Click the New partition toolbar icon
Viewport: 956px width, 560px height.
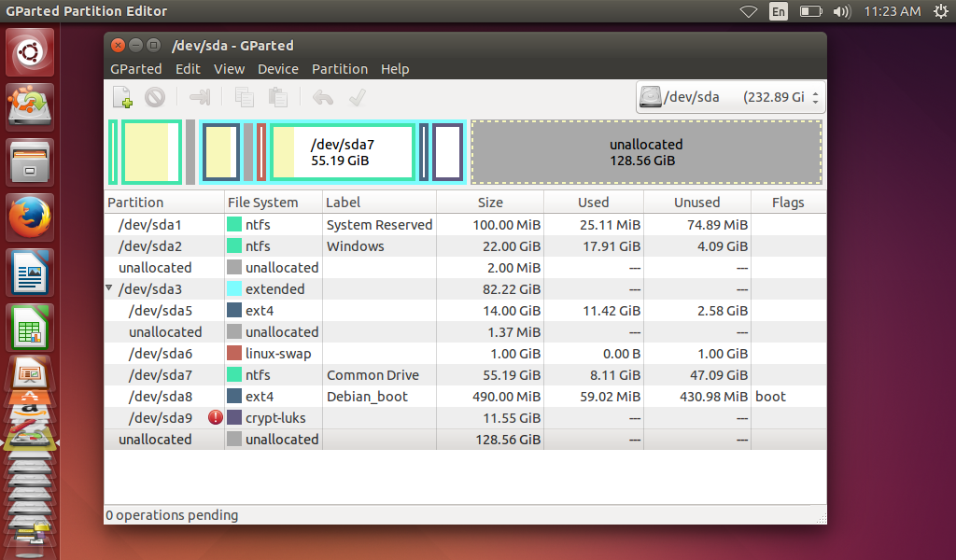(122, 97)
